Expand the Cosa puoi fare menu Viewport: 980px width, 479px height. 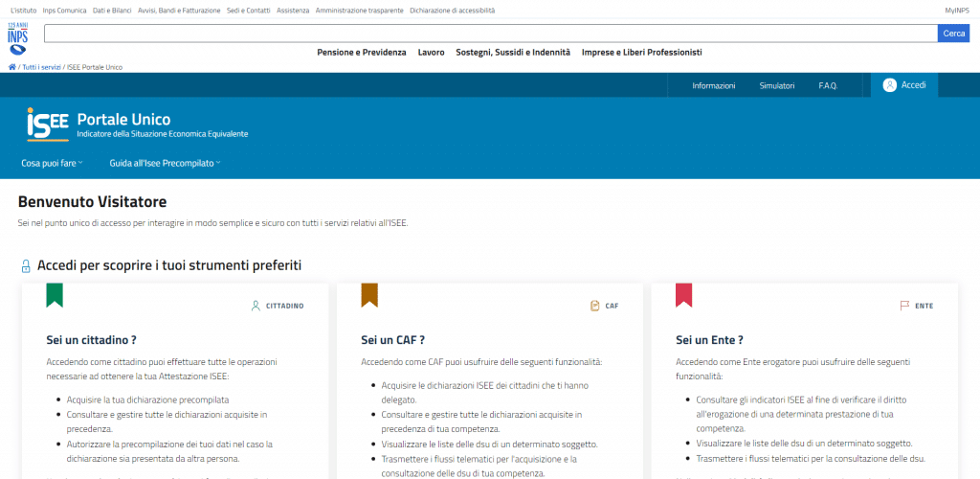click(x=52, y=163)
